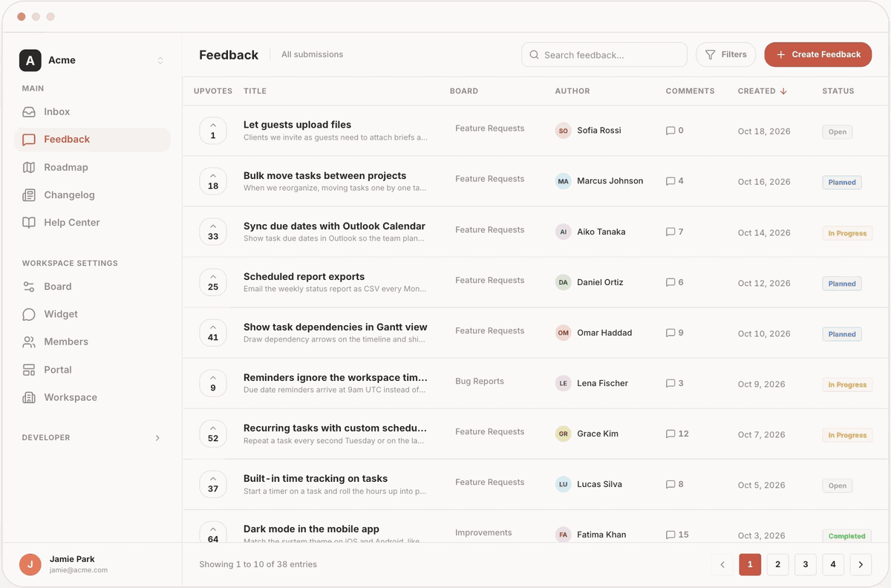
Task: Open Jamie Park account menu
Action: click(92, 565)
